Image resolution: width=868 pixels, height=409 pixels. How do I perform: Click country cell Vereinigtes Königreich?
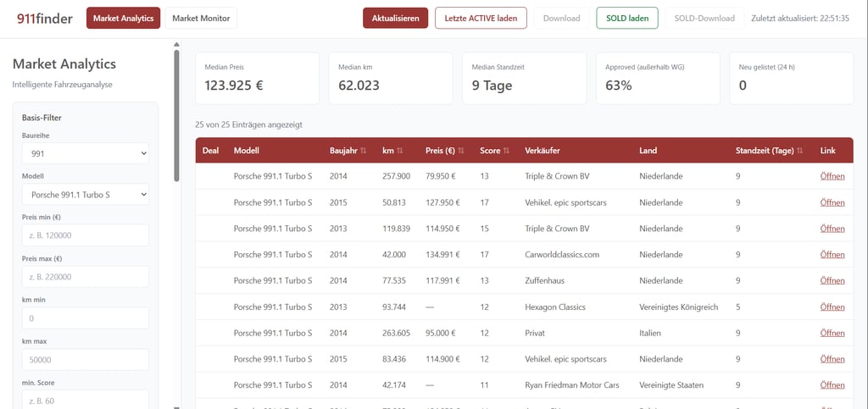pyautogui.click(x=679, y=307)
